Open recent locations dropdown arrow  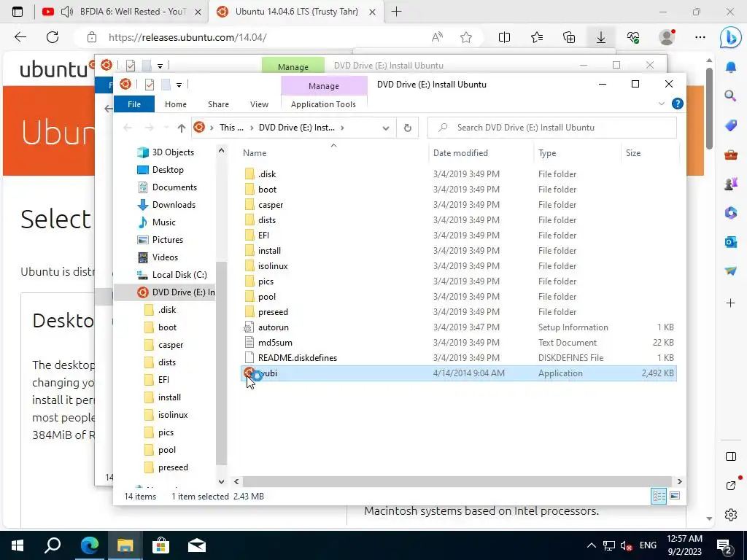tap(166, 128)
